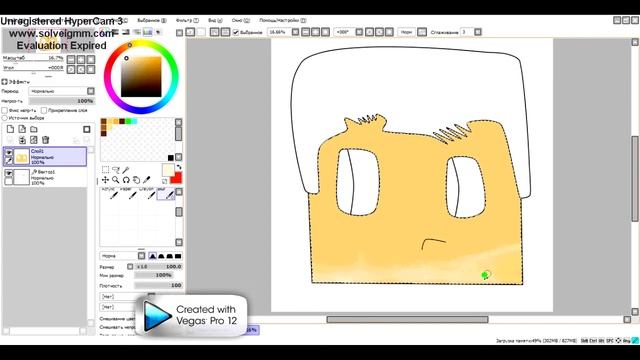Click the reset zoom button in navigator
This screenshot has width=640, height=360.
coord(91,60)
